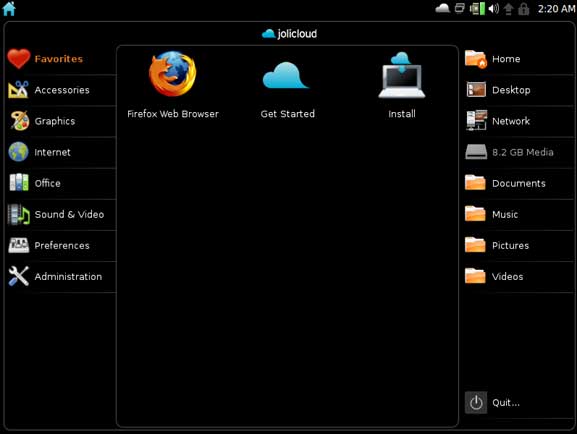The image size is (577, 434).
Task: Click the Music folder icon
Action: coord(475,214)
